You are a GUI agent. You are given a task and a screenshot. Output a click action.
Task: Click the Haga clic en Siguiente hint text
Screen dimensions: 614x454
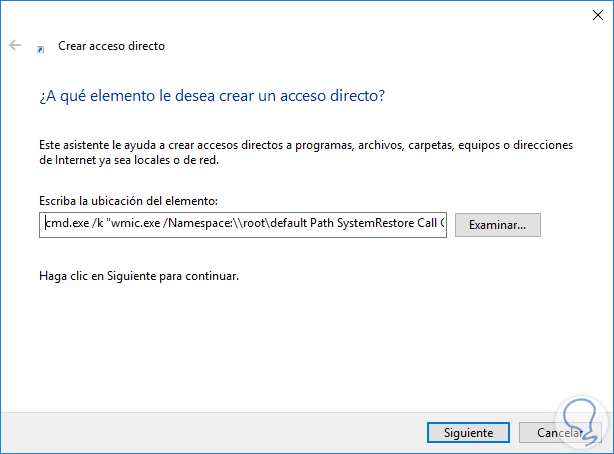[139, 274]
